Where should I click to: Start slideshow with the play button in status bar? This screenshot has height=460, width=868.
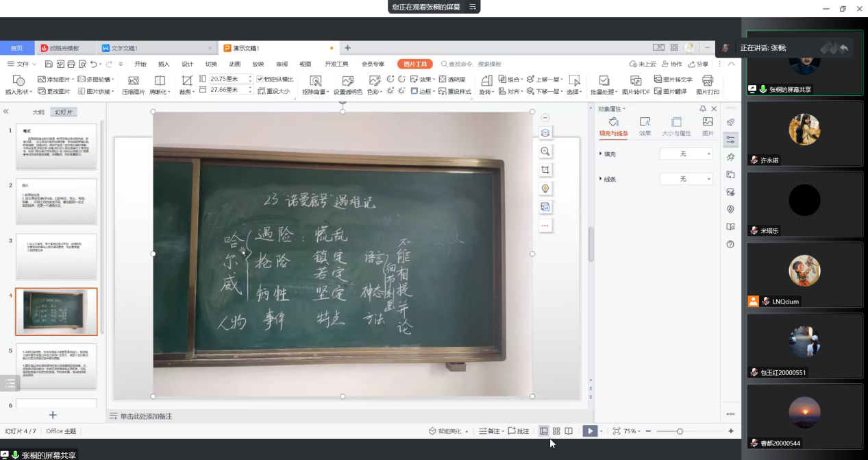click(589, 431)
